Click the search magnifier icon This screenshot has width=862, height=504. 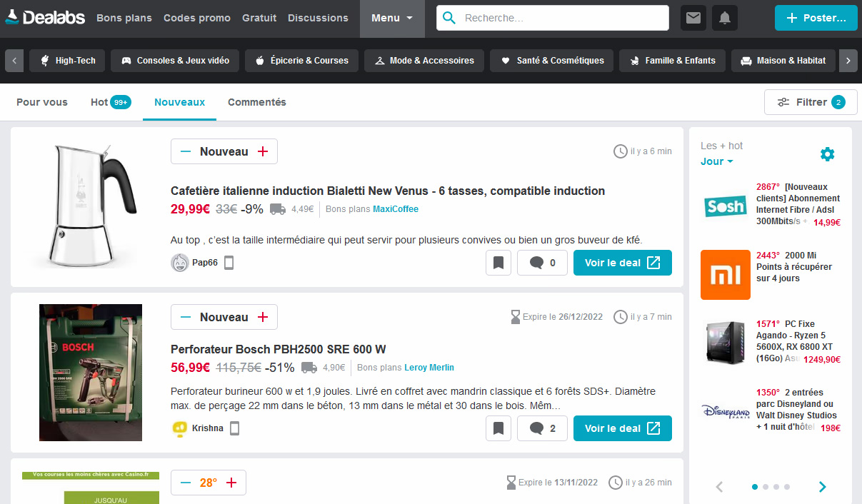tap(449, 18)
